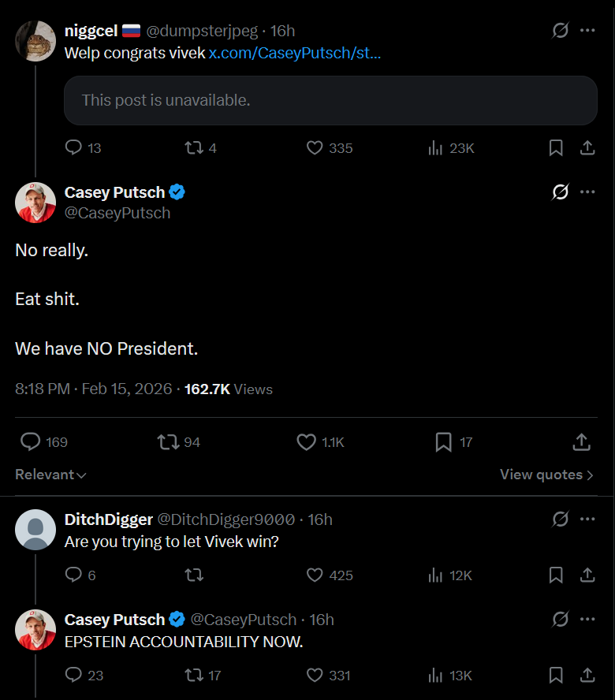Image resolution: width=615 pixels, height=700 pixels.
Task: View analytics of top post with 23K views
Action: coord(435,147)
